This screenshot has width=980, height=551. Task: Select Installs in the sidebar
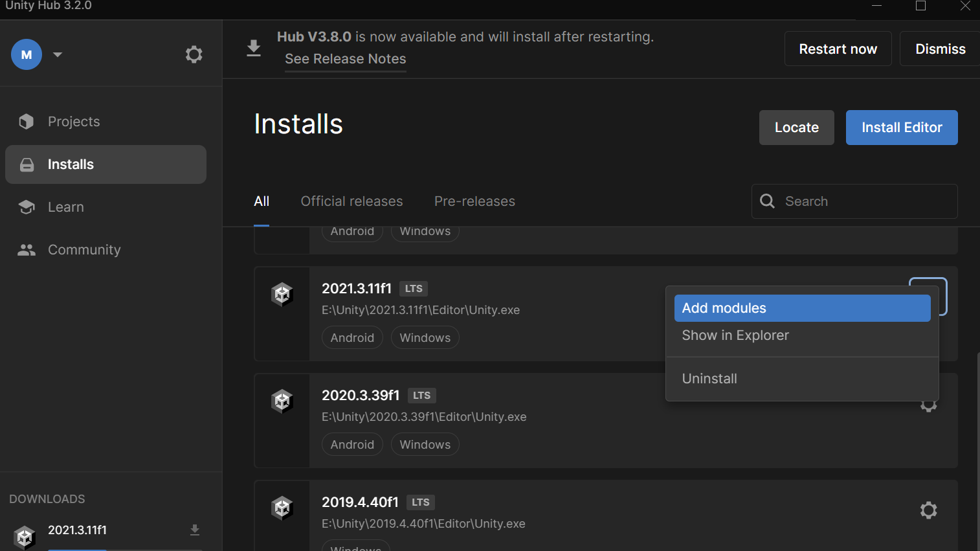click(106, 164)
